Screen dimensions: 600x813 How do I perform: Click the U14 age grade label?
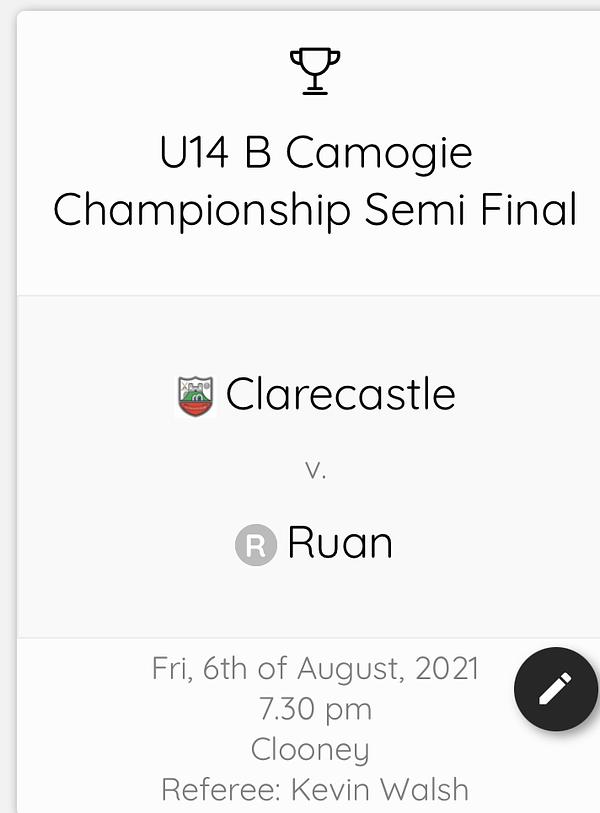[194, 152]
